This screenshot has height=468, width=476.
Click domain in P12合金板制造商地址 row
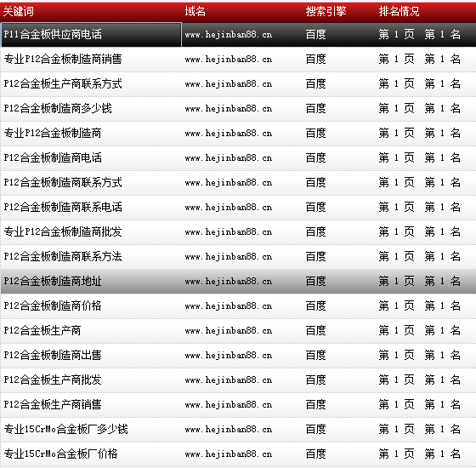pyautogui.click(x=229, y=282)
